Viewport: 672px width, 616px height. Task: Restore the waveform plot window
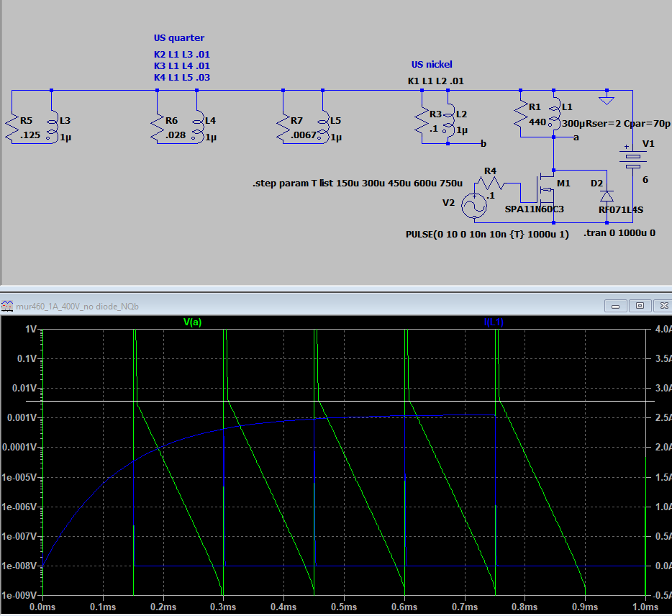[639, 306]
